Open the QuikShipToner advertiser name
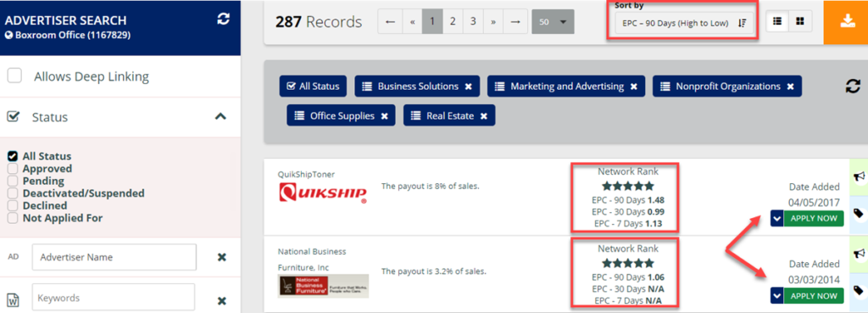 (306, 175)
